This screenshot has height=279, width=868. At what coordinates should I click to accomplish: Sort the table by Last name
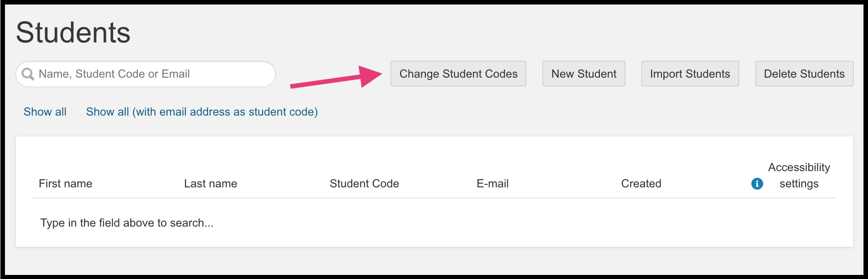(210, 183)
